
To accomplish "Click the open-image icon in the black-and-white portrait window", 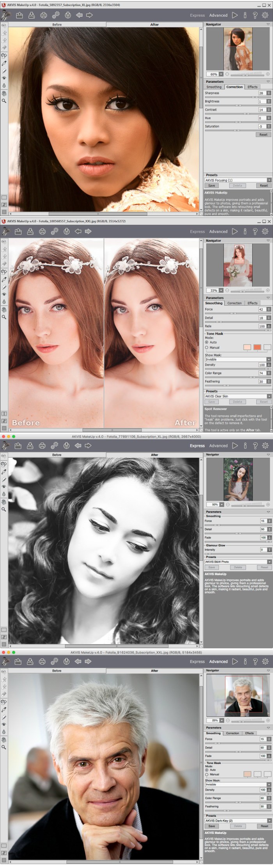I will pyautogui.click(x=18, y=445).
